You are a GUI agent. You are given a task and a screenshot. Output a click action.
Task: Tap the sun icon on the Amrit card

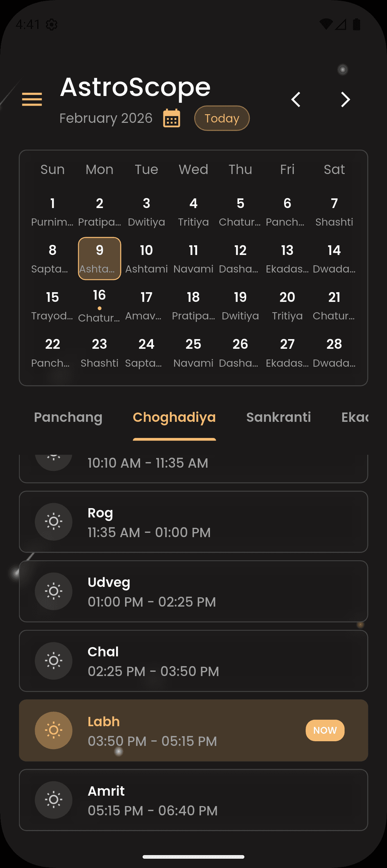(x=53, y=800)
